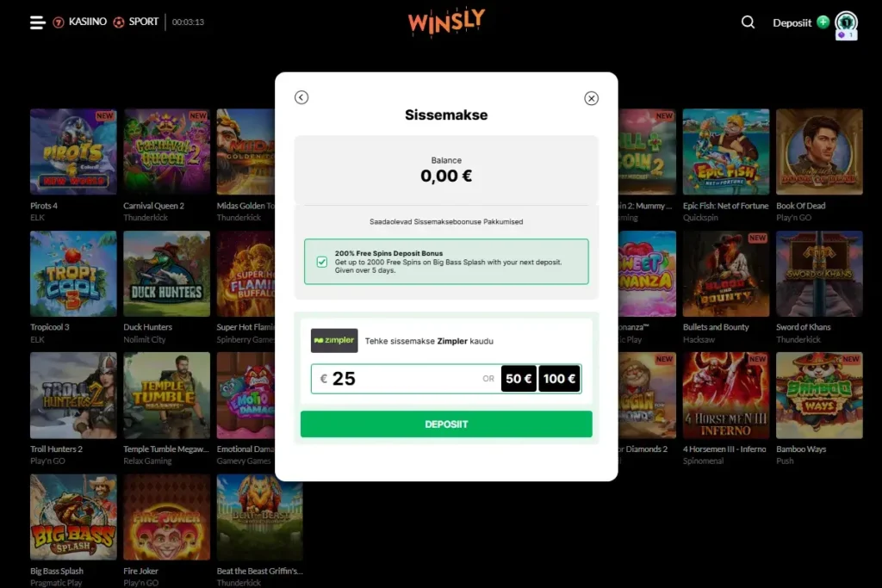Uncheck the 200% Free Spins Deposit Bonus checkbox
882x588 pixels.
[x=322, y=262]
